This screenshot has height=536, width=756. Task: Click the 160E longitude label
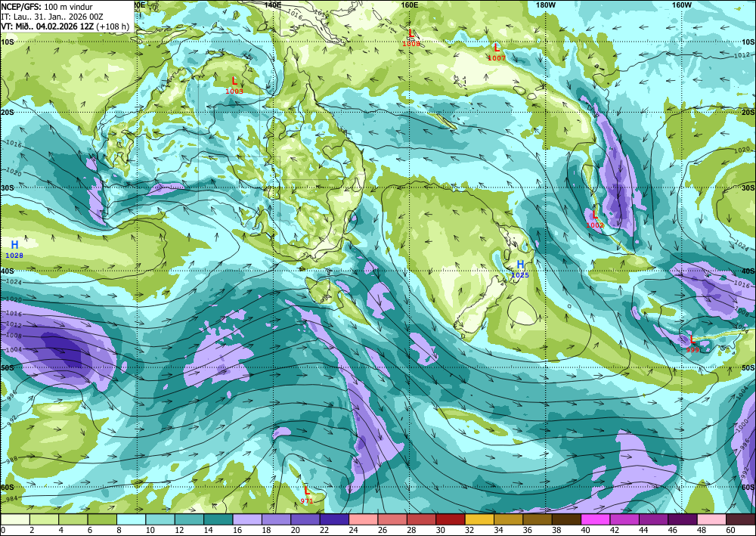409,5
